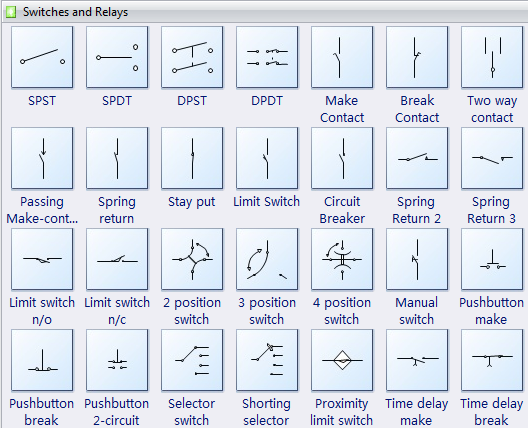This screenshot has width=528, height=428.
Task: Pick the DPST switch symbol
Action: 192,57
